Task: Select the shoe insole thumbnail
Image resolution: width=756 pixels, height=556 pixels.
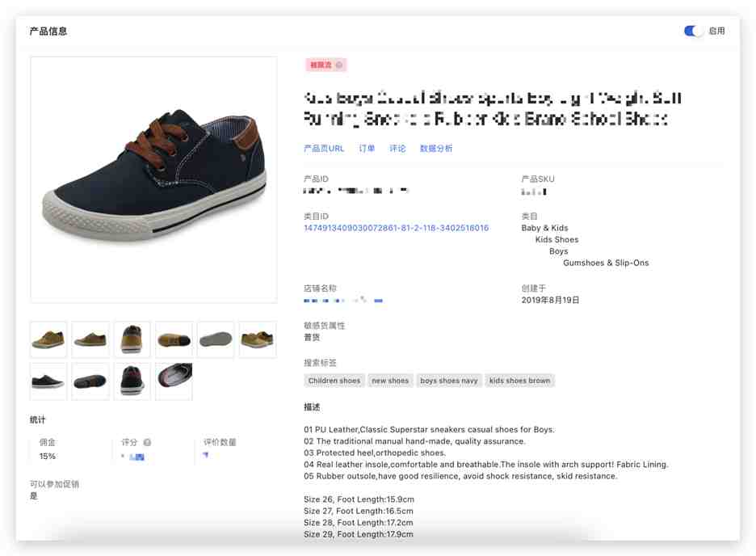Action: pyautogui.click(x=174, y=381)
